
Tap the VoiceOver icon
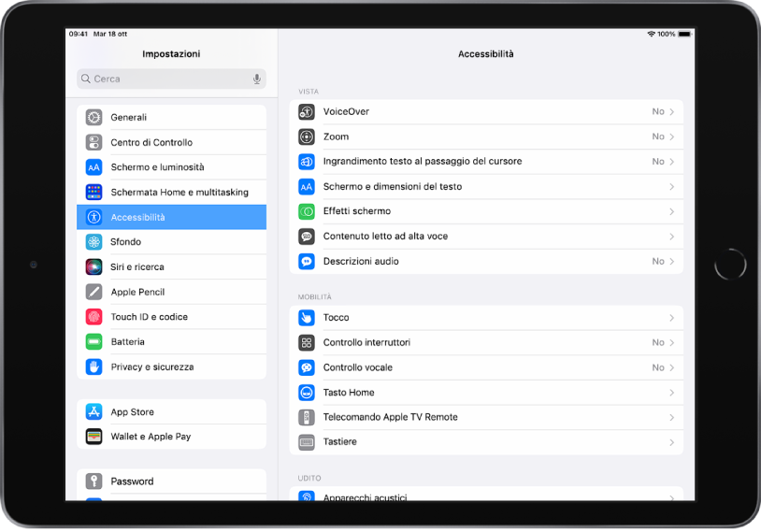[x=307, y=111]
